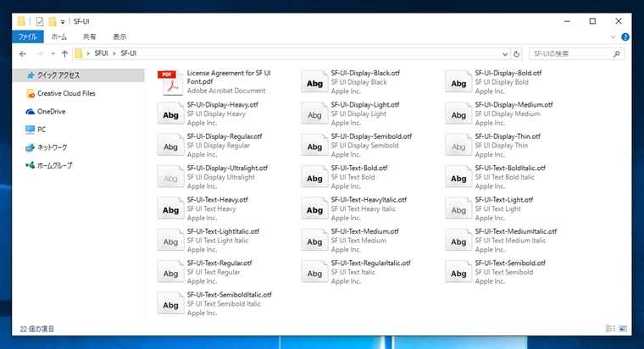Select SF-UI-Text-Semibold.otf font icon

pos(458,272)
